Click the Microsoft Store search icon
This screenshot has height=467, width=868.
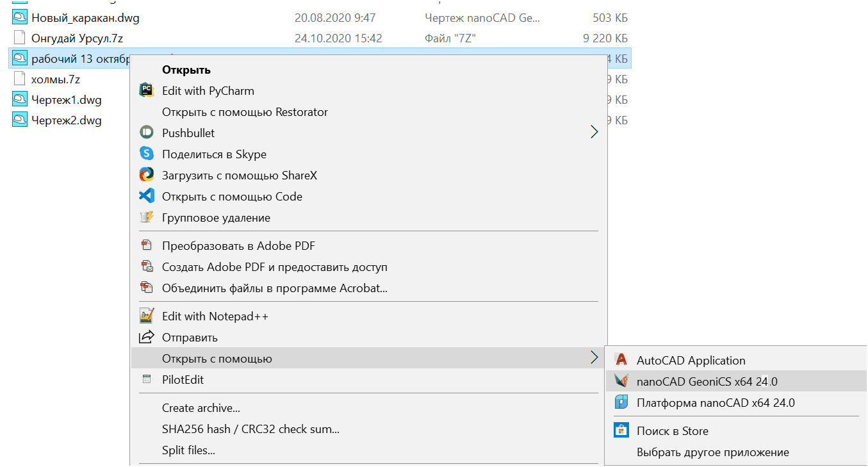click(x=621, y=431)
